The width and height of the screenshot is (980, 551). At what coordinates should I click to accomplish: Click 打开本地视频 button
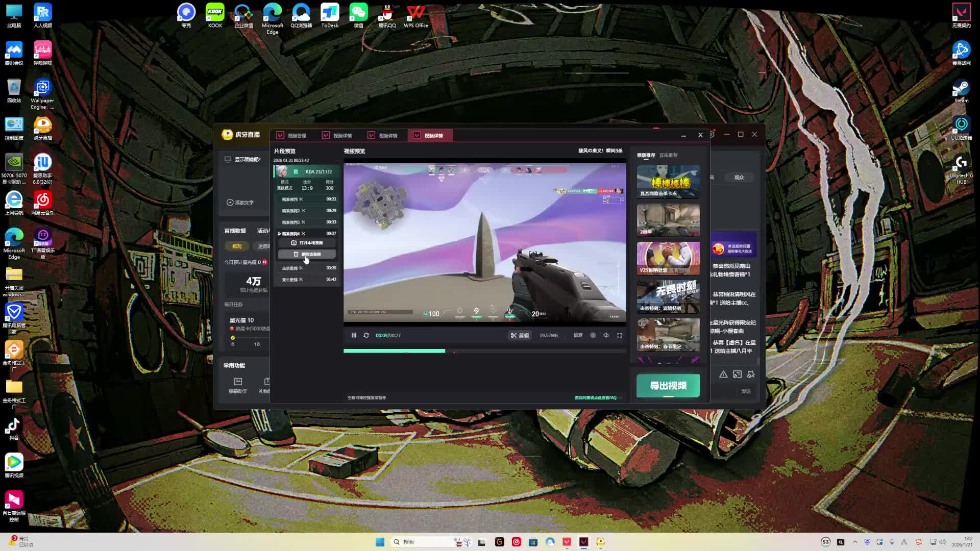307,243
